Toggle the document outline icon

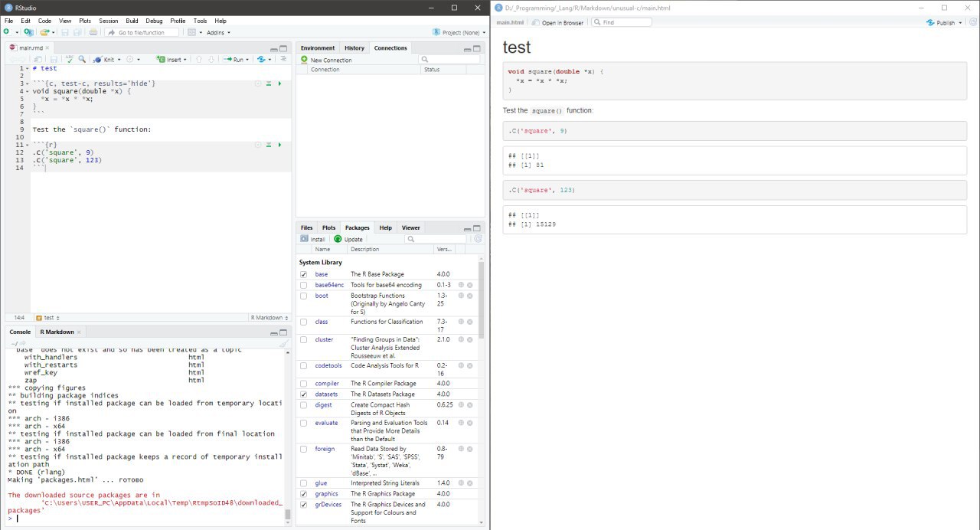283,59
